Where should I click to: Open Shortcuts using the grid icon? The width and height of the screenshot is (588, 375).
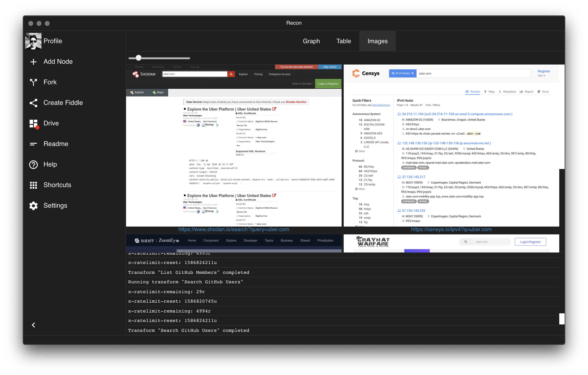(33, 185)
